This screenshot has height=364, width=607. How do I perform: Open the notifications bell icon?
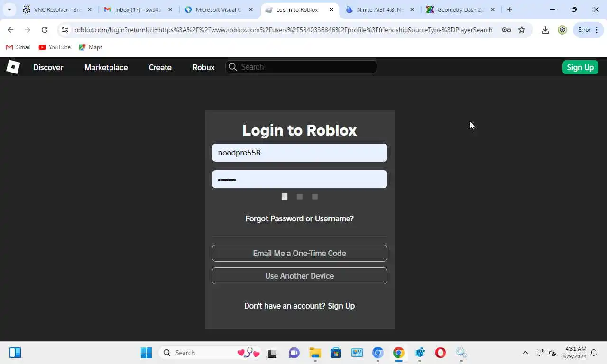point(594,353)
